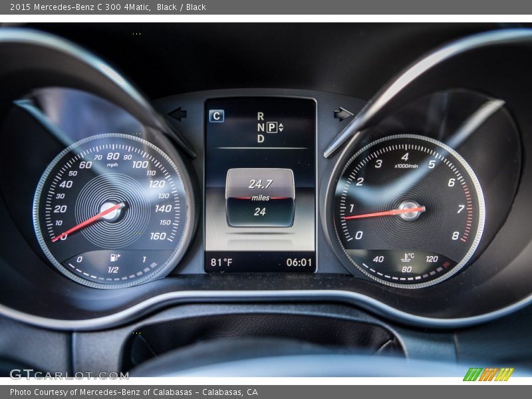Click the left turn signal arrow
This screenshot has width=532, height=399.
[178, 114]
